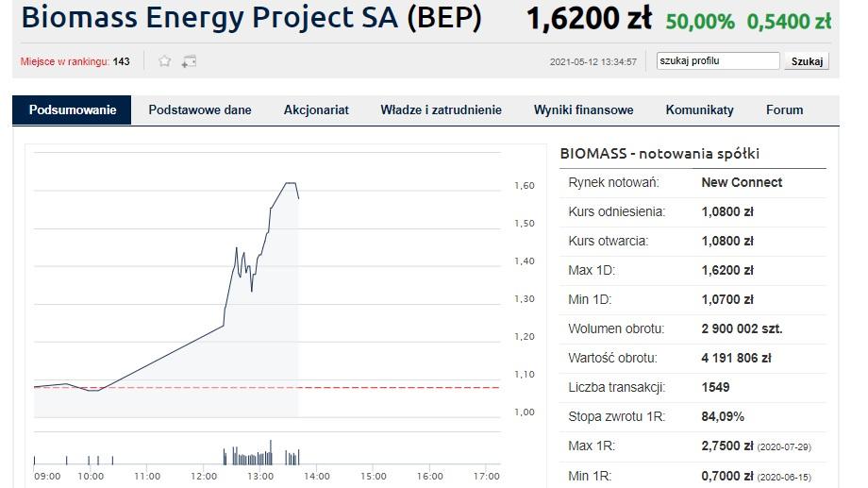Click the Miejsce w rankingu link

click(x=65, y=61)
